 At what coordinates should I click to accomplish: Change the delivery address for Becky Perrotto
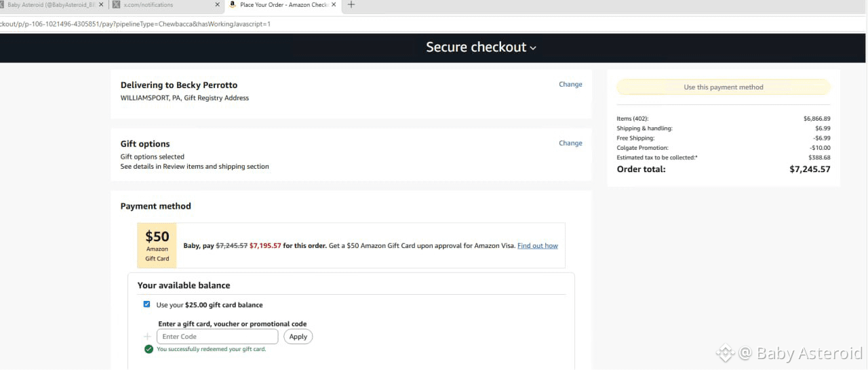570,85
